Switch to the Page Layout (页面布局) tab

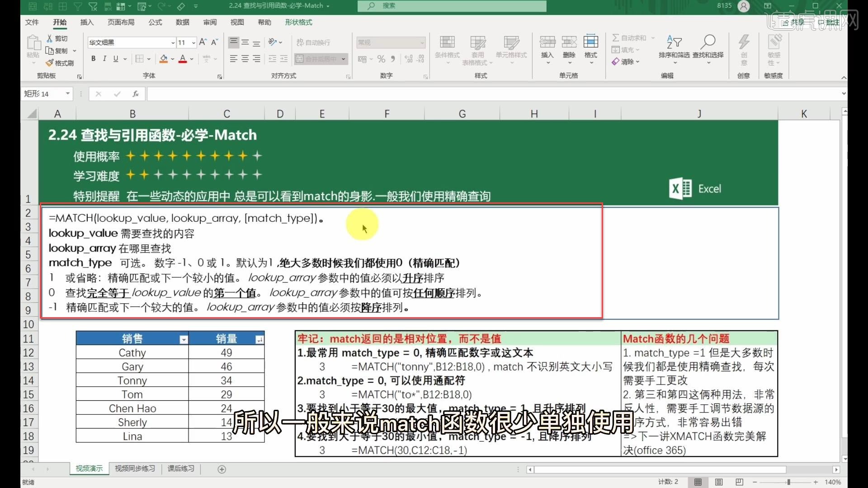(121, 22)
